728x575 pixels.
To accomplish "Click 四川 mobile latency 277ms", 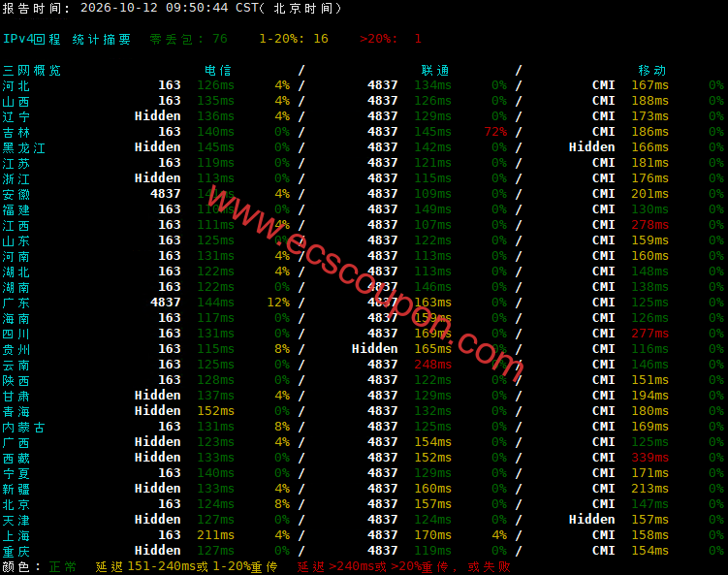I will pos(649,334).
